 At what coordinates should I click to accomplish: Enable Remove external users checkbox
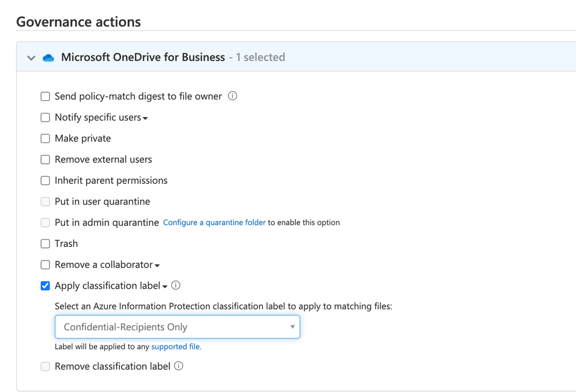(45, 160)
